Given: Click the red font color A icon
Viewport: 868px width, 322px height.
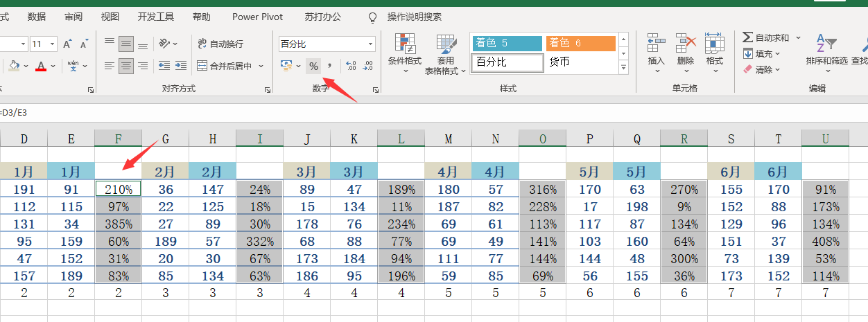Looking at the screenshot, I should point(41,66).
